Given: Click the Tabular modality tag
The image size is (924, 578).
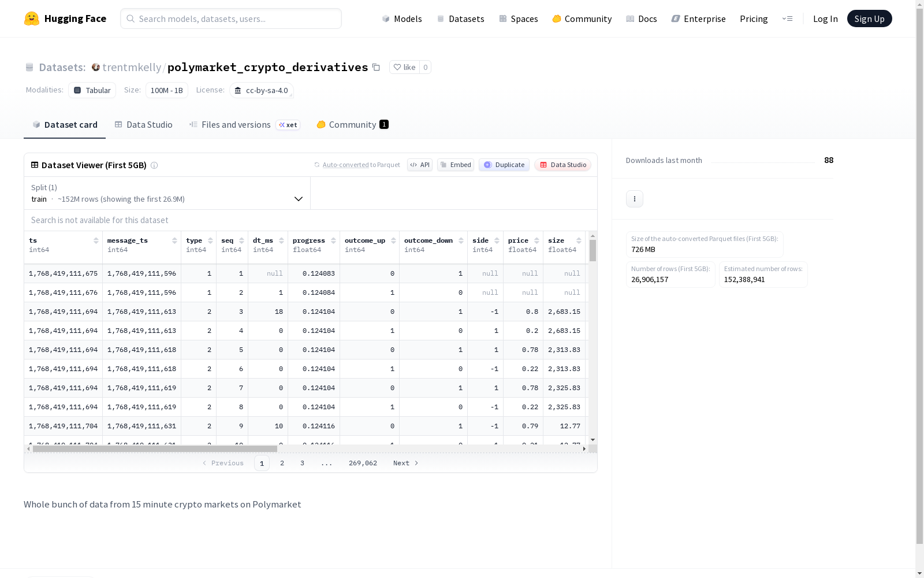Looking at the screenshot, I should (x=92, y=90).
